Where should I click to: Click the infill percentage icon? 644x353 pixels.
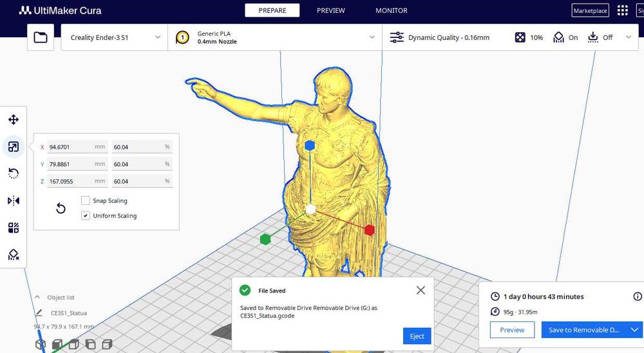click(x=520, y=37)
